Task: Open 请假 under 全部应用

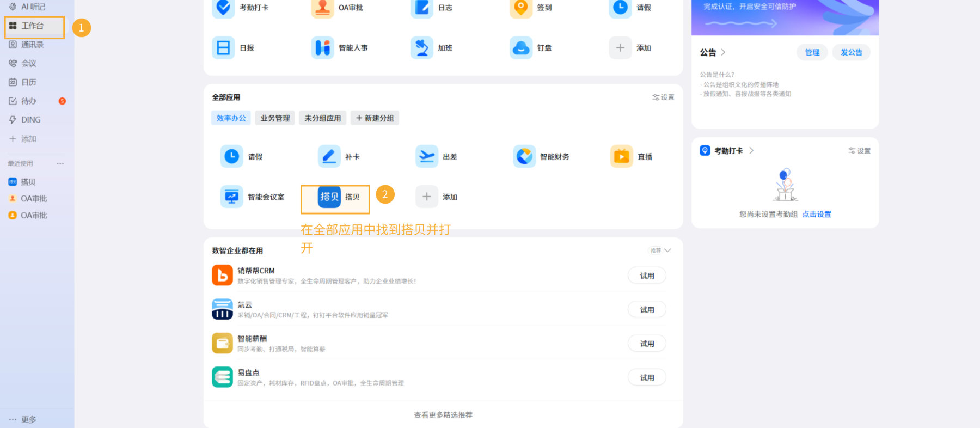Action: [232, 157]
